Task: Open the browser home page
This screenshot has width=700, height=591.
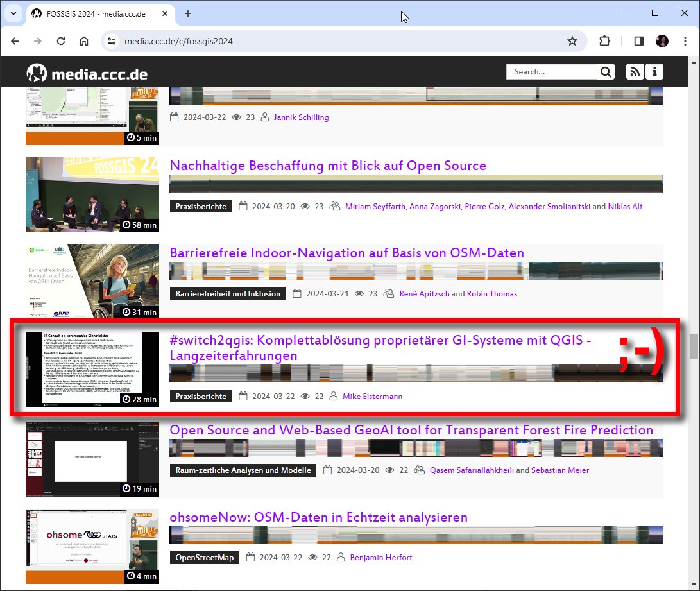Action: tap(84, 41)
